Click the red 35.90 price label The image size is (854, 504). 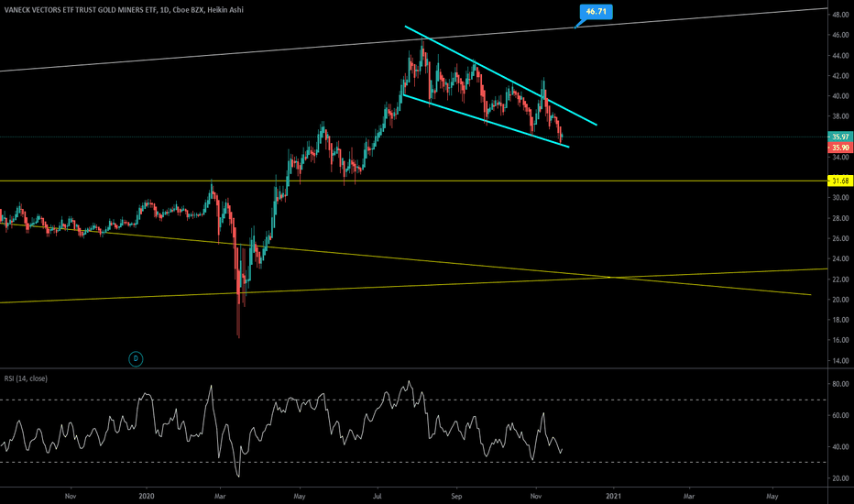[x=840, y=148]
